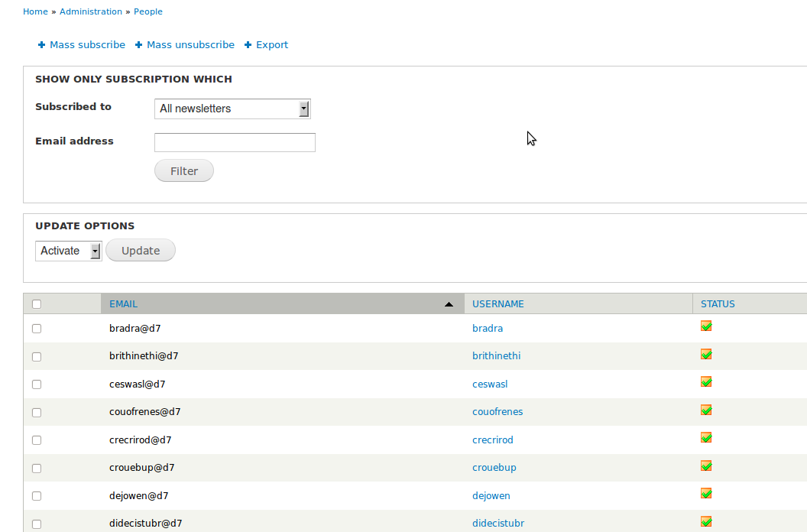
Task: Click the email text brithinethi@d7
Action: 144,356
